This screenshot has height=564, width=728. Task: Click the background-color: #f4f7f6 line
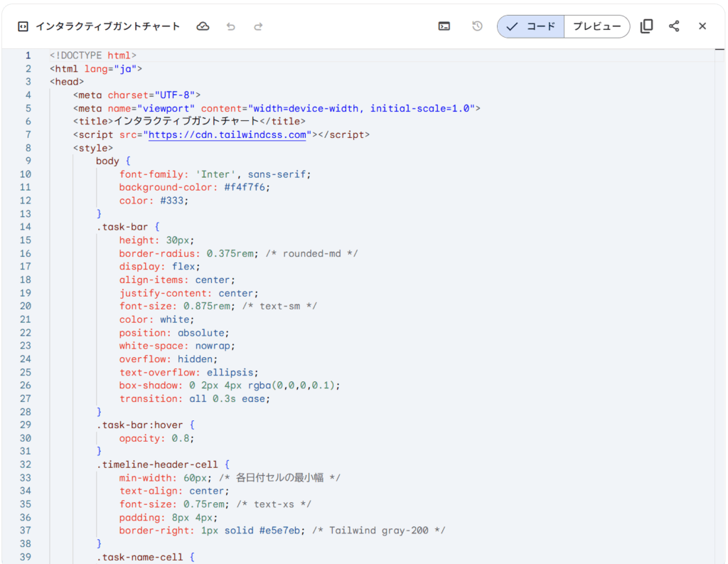195,187
